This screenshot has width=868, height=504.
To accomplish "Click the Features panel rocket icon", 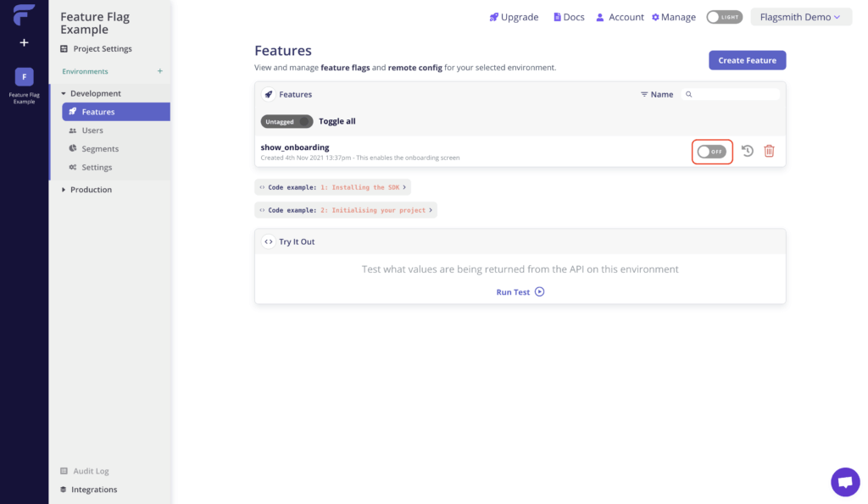I will [269, 95].
